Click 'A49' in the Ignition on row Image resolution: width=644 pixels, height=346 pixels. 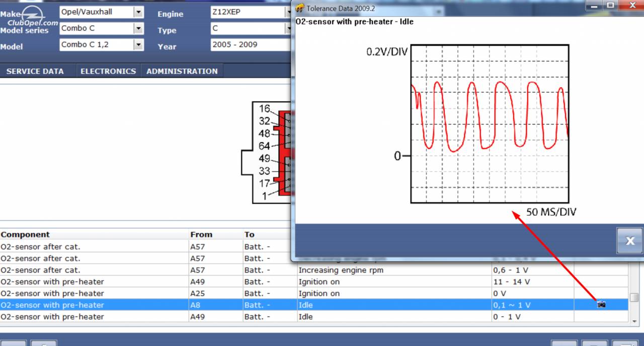[197, 282]
